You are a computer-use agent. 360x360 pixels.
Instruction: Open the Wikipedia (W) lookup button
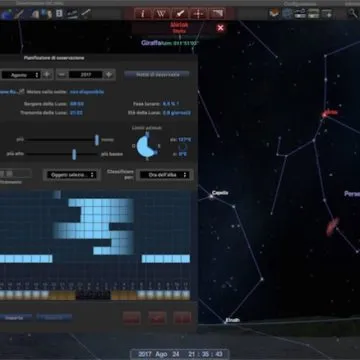[x=161, y=14]
